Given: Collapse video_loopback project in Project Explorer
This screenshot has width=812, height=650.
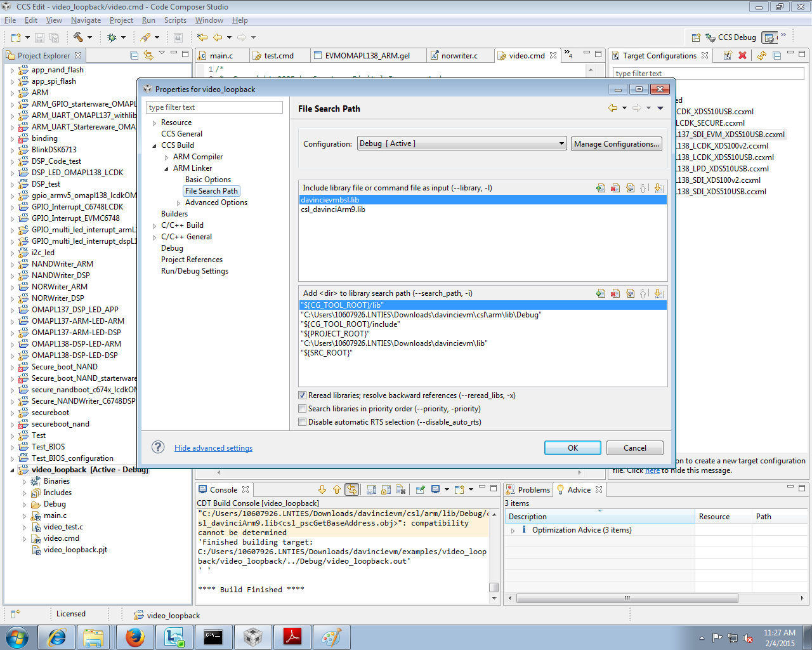Looking at the screenshot, I should point(12,470).
